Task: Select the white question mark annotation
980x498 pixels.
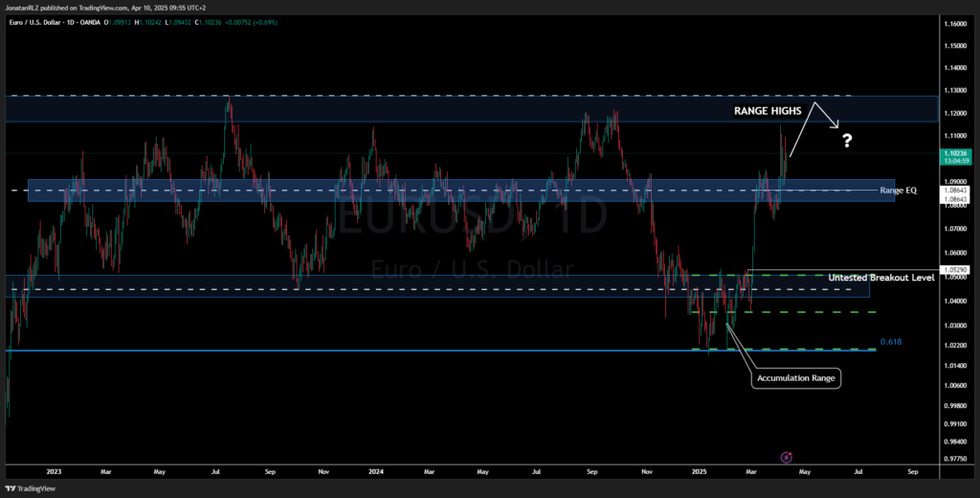Action: tap(847, 142)
